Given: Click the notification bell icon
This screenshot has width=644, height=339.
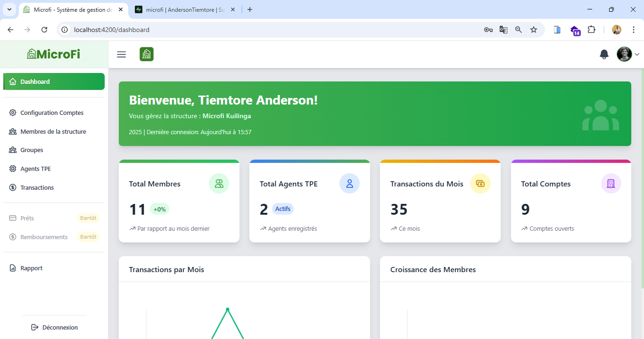Looking at the screenshot, I should tap(604, 54).
